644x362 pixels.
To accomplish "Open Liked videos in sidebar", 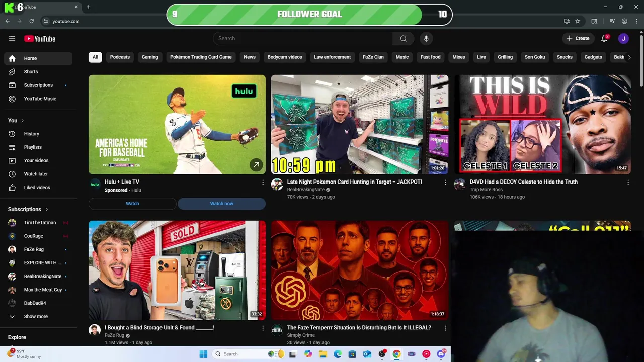I will click(x=38, y=188).
